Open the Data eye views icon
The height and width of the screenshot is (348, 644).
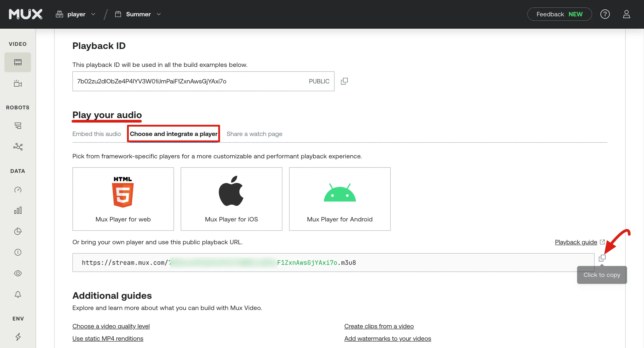18,273
